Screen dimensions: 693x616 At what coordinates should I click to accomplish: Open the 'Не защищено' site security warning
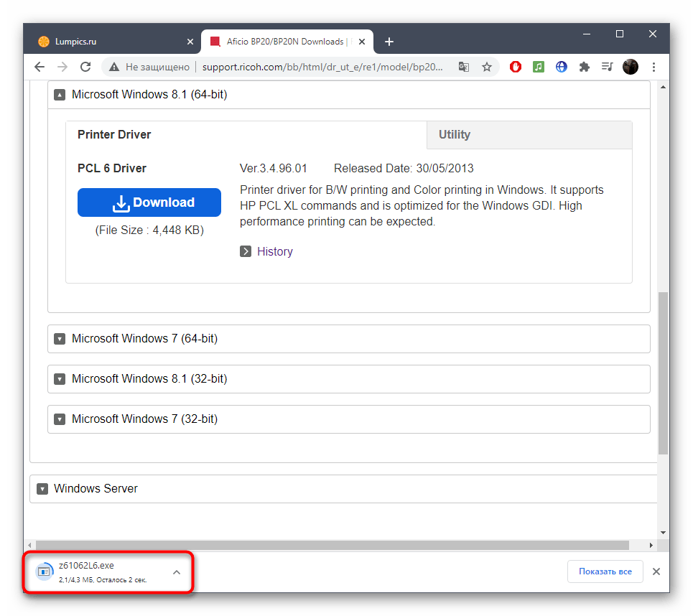tap(149, 67)
